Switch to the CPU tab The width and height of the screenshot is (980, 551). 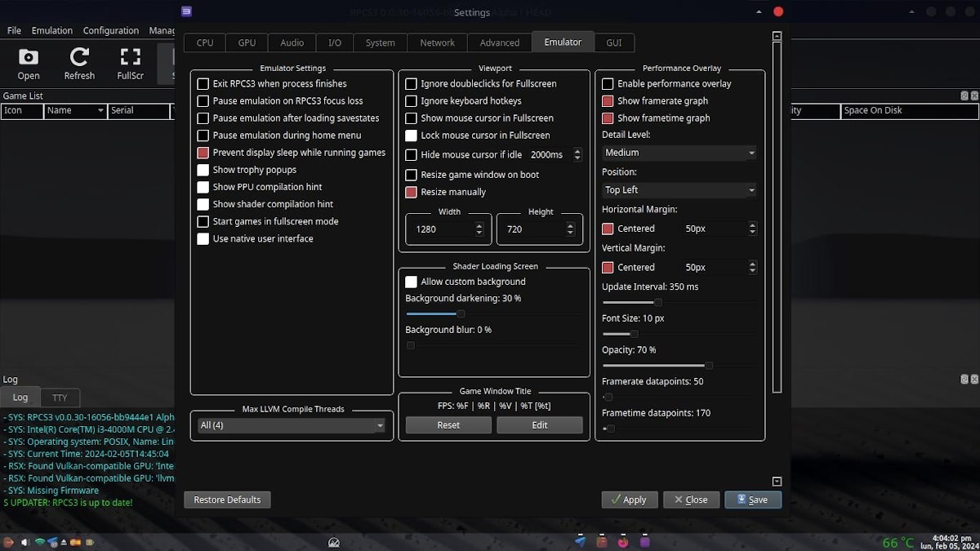pos(205,42)
